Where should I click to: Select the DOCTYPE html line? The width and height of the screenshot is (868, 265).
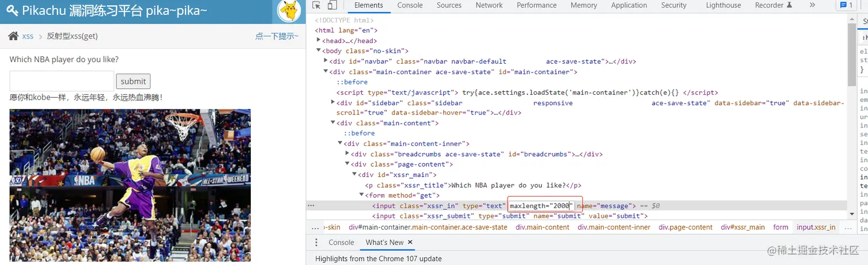point(344,20)
